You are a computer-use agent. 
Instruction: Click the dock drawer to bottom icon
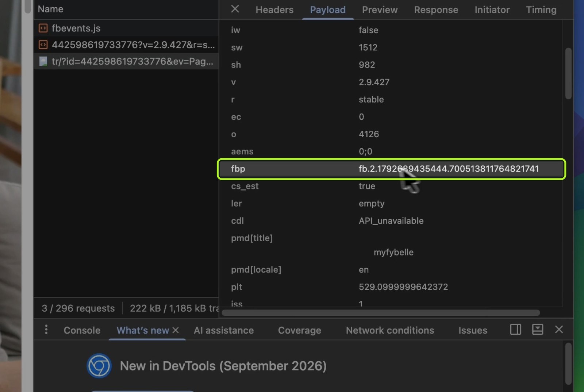tap(537, 330)
